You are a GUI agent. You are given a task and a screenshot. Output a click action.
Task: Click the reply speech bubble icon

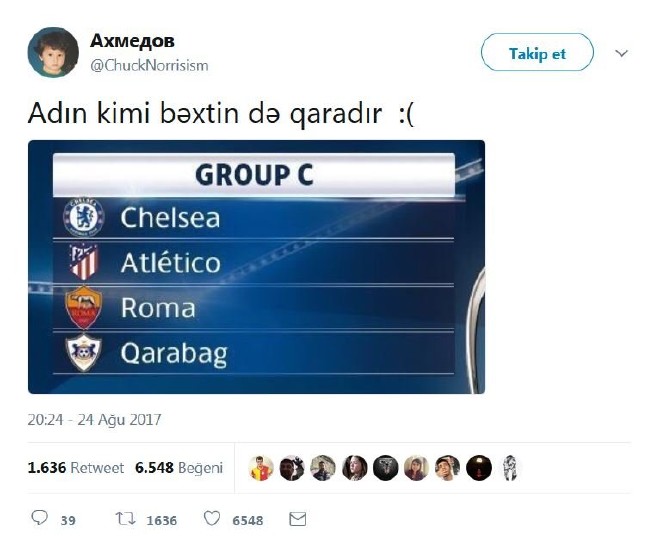pos(40,518)
